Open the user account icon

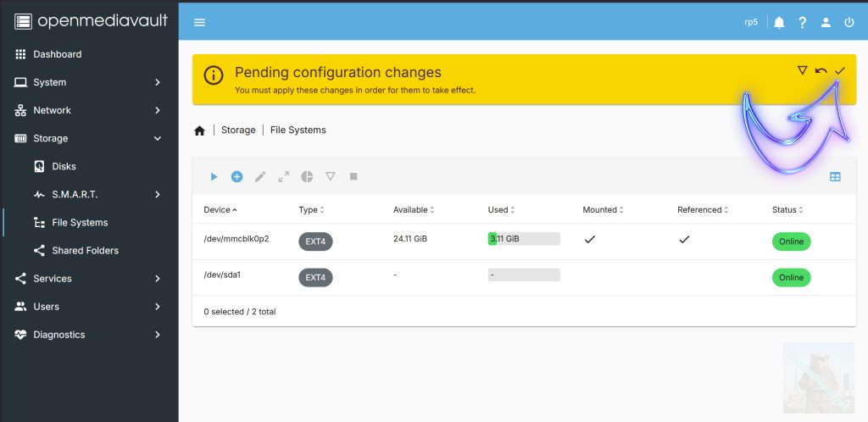(826, 23)
